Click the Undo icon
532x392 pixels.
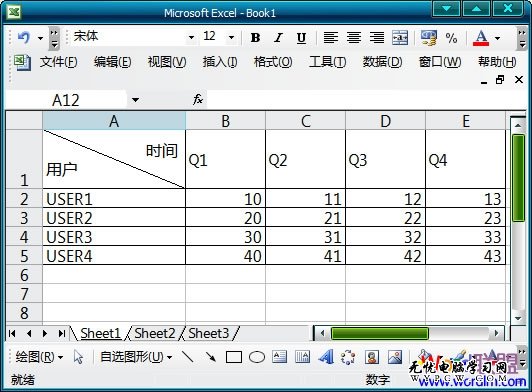tap(24, 37)
